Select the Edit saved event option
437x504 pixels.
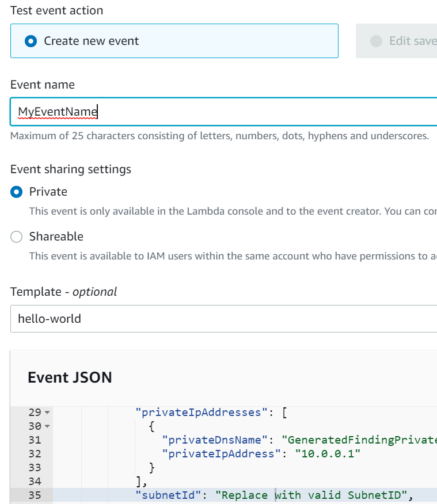click(x=397, y=41)
